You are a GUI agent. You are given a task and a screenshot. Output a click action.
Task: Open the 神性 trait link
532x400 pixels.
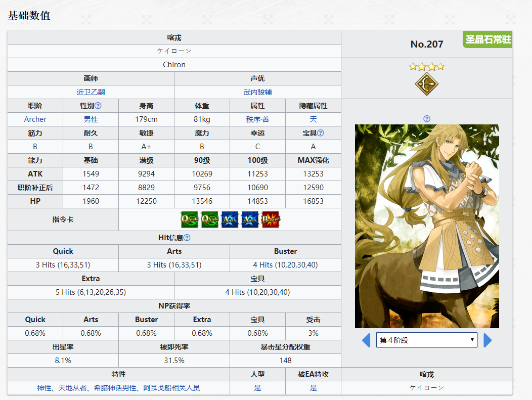[45, 388]
